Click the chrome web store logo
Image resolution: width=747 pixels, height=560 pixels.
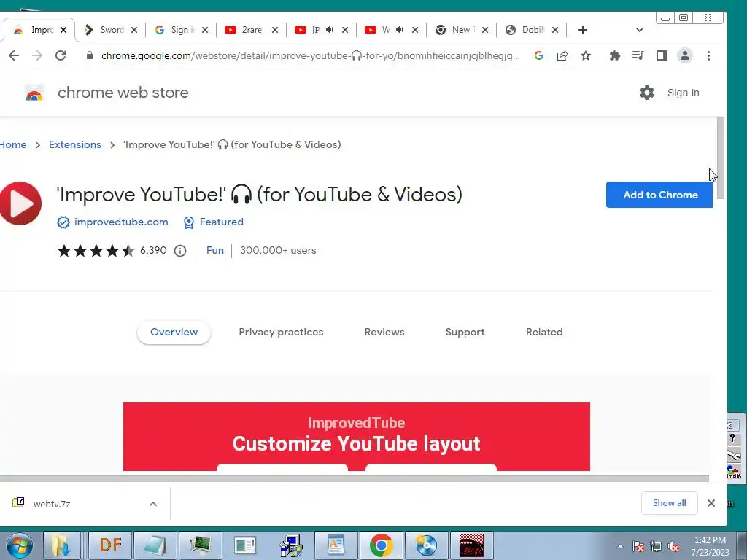[34, 93]
